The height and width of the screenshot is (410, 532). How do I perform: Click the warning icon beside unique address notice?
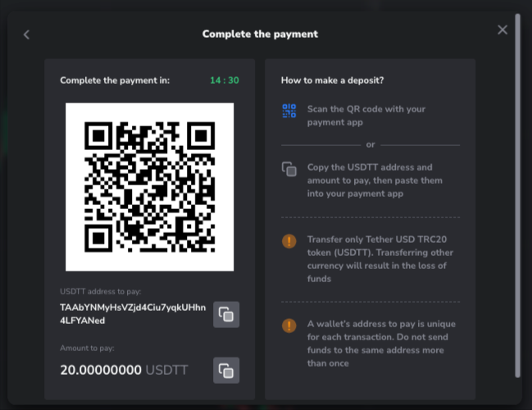coord(289,326)
